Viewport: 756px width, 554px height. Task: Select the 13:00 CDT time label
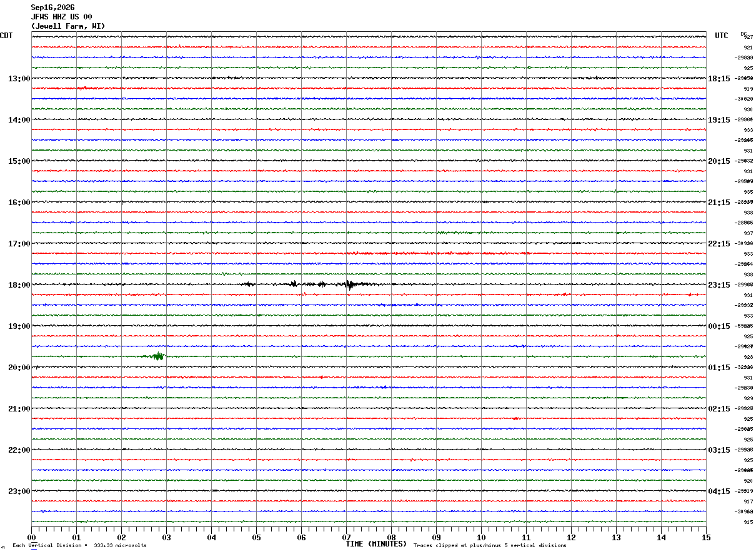(19, 79)
